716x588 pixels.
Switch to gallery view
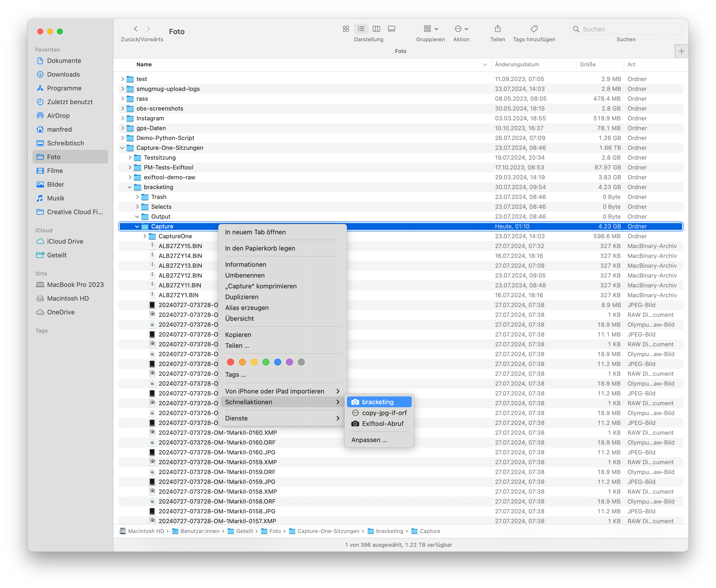point(391,29)
